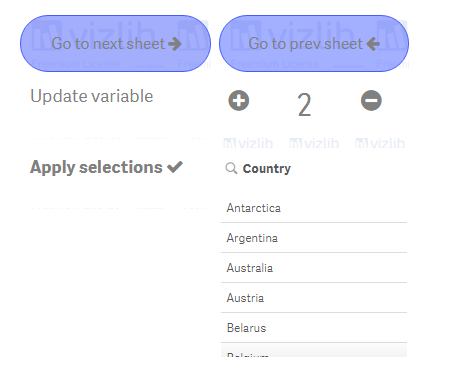
Task: Click the search magnifier in the Country listbox
Action: pyautogui.click(x=231, y=168)
